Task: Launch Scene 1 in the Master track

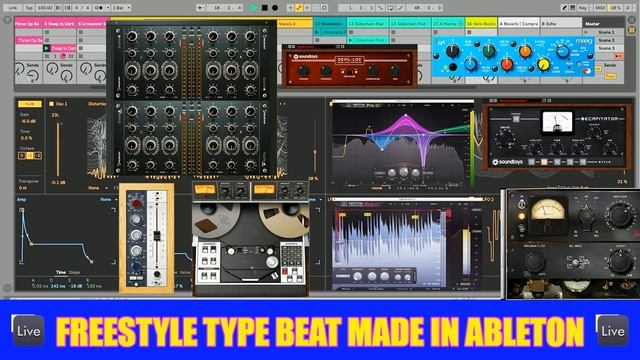Action: 587,32
